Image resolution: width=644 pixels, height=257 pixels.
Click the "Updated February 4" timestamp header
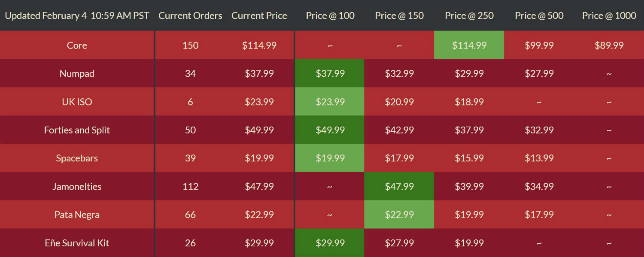coord(77,16)
